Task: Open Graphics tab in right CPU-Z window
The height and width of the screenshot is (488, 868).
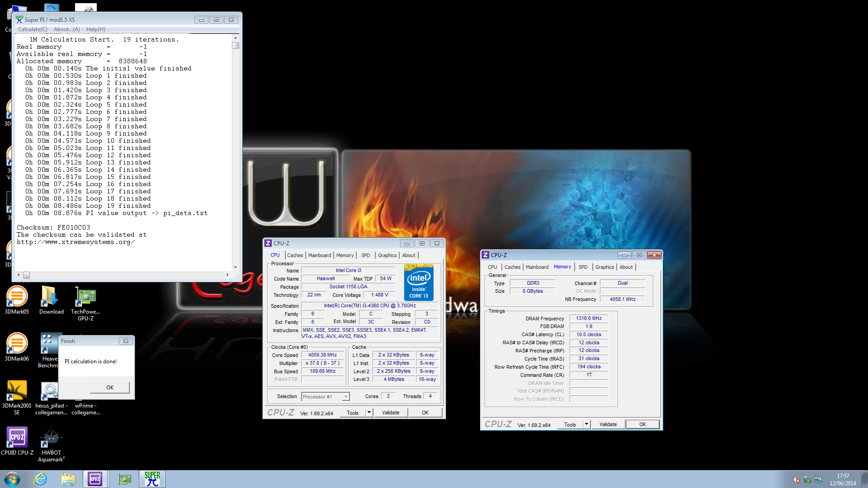Action: pyautogui.click(x=605, y=267)
